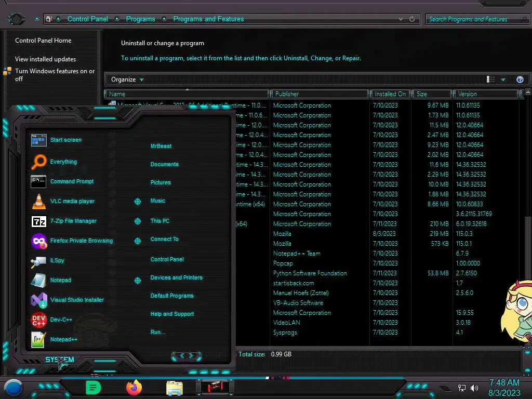Open Control Panel from start menu
Screen dimensions: 532x399
tap(167, 260)
